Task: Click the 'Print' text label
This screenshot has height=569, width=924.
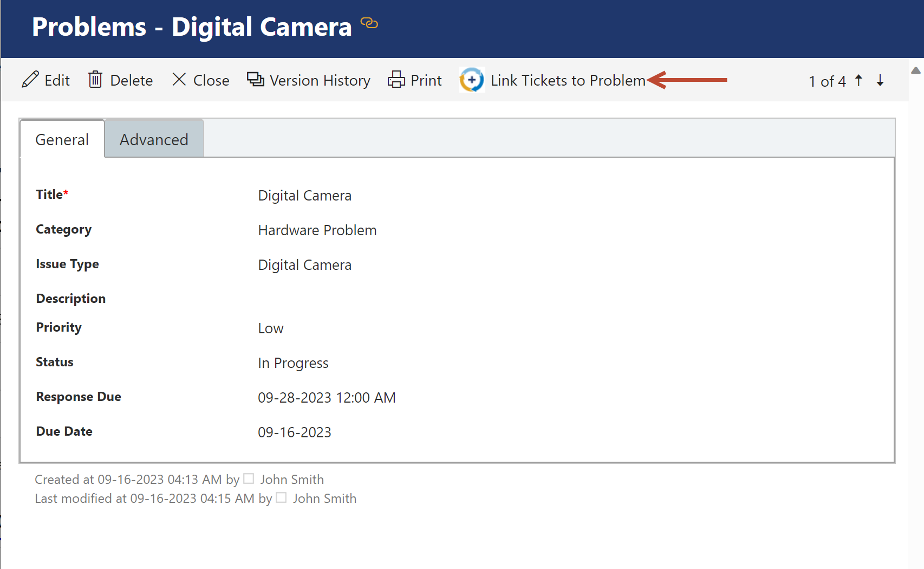Action: tap(426, 81)
